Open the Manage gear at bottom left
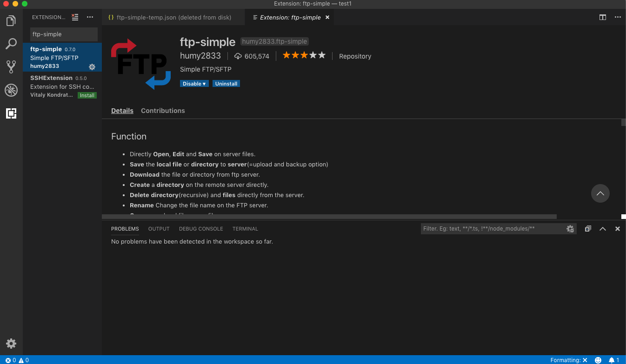The image size is (626, 364). [11, 344]
